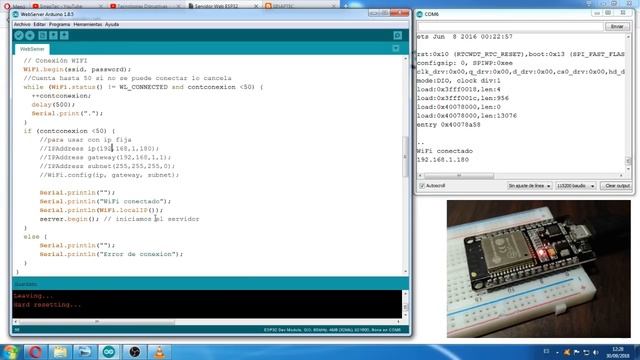Click the 'Serial.print(".");' code line
The width and height of the screenshot is (640, 360).
[67, 113]
